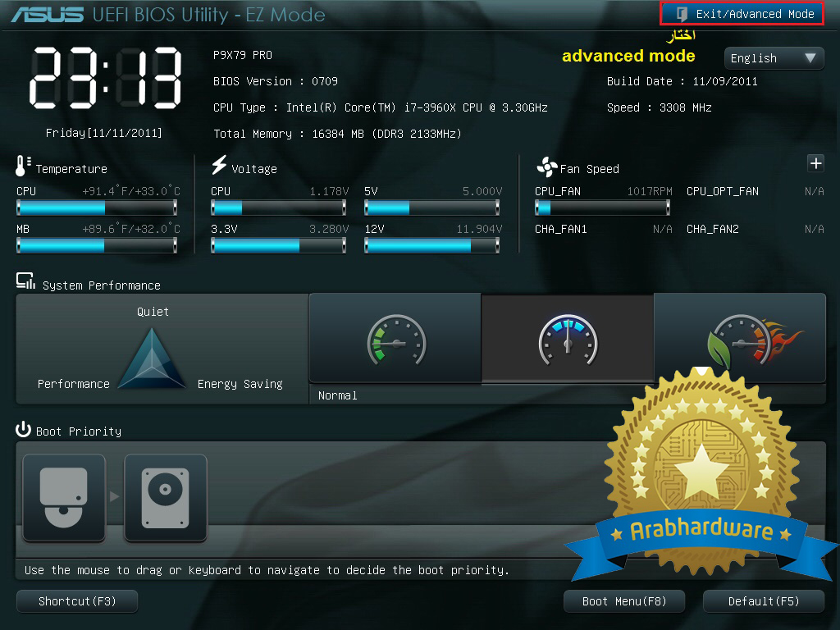This screenshot has width=840, height=630.
Task: Click Build Date : 11/09/2011 text
Action: point(682,81)
